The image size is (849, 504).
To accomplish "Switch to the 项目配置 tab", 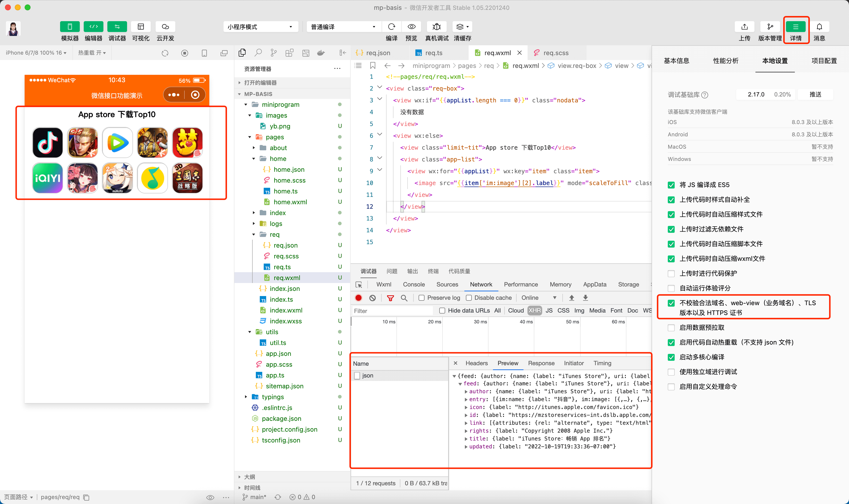I will pyautogui.click(x=824, y=61).
